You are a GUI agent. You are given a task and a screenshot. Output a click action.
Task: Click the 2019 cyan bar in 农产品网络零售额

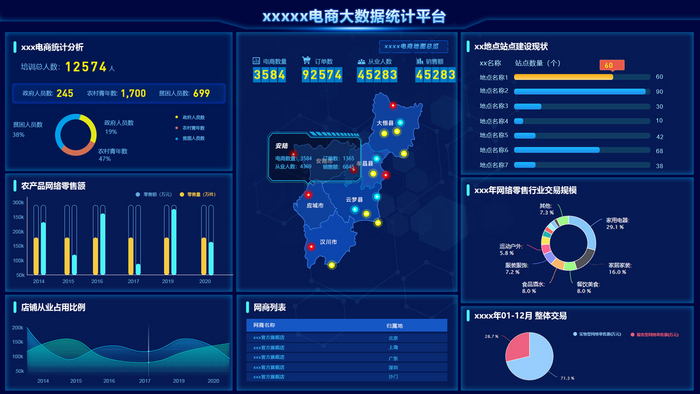pos(174,242)
